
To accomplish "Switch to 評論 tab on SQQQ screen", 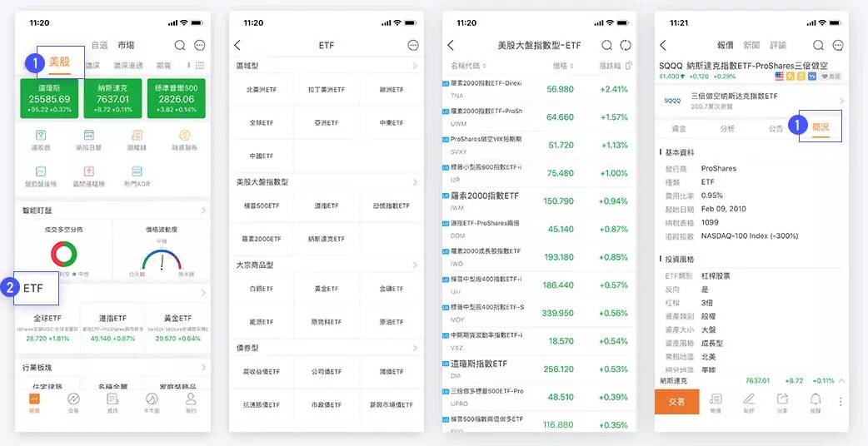I will (778, 45).
